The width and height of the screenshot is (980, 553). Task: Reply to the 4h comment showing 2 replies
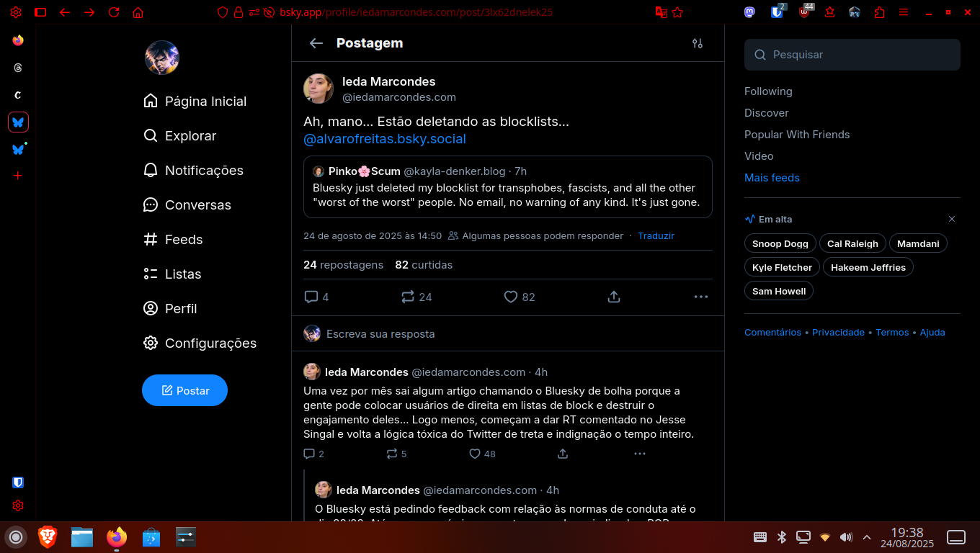click(314, 454)
